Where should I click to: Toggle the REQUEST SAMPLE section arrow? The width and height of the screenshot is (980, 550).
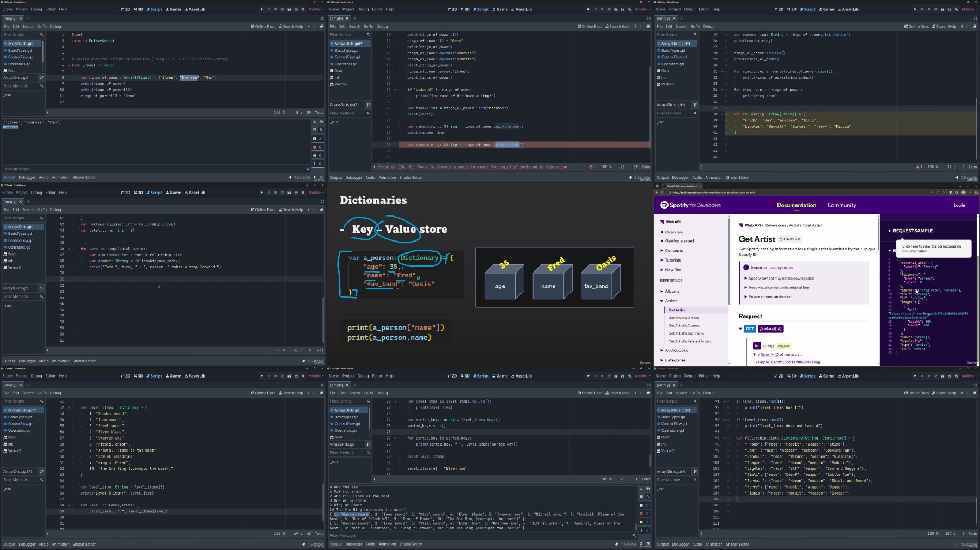pos(890,231)
